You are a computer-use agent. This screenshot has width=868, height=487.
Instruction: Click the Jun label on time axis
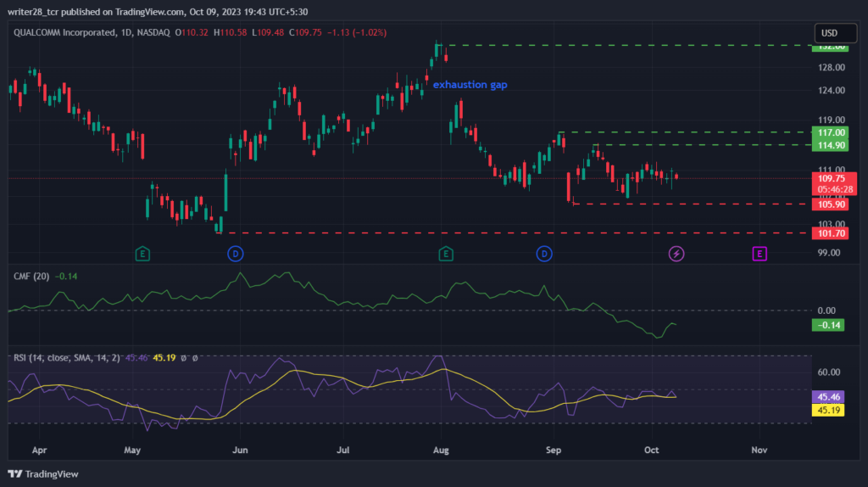[x=240, y=450]
